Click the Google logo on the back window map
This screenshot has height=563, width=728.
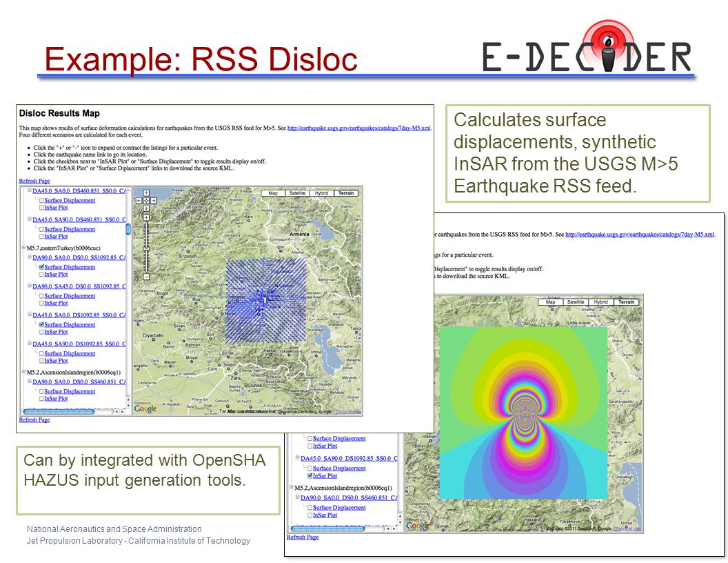click(418, 525)
